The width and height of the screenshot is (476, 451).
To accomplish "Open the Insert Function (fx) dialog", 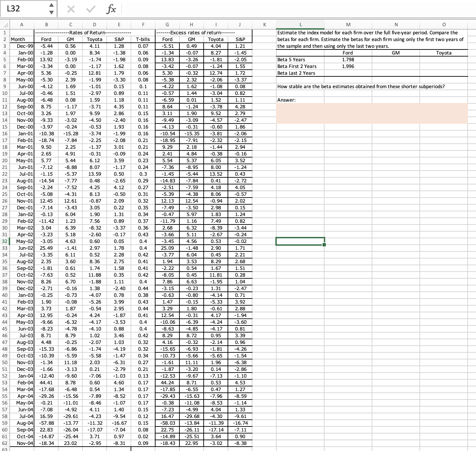I will click(110, 9).
